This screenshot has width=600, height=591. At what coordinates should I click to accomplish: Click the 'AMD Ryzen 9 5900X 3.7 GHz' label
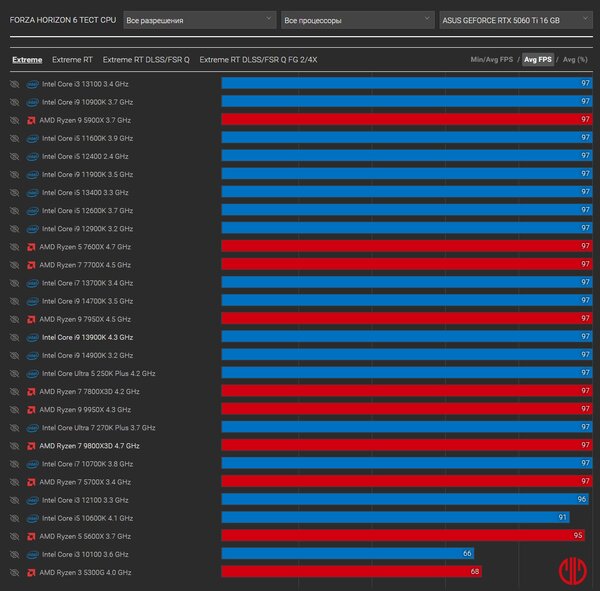[x=85, y=121]
